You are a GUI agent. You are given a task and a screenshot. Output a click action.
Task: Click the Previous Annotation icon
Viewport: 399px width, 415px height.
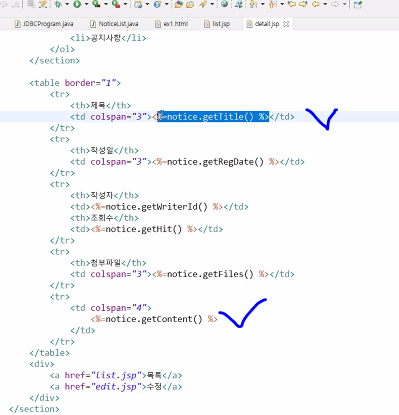click(x=272, y=4)
